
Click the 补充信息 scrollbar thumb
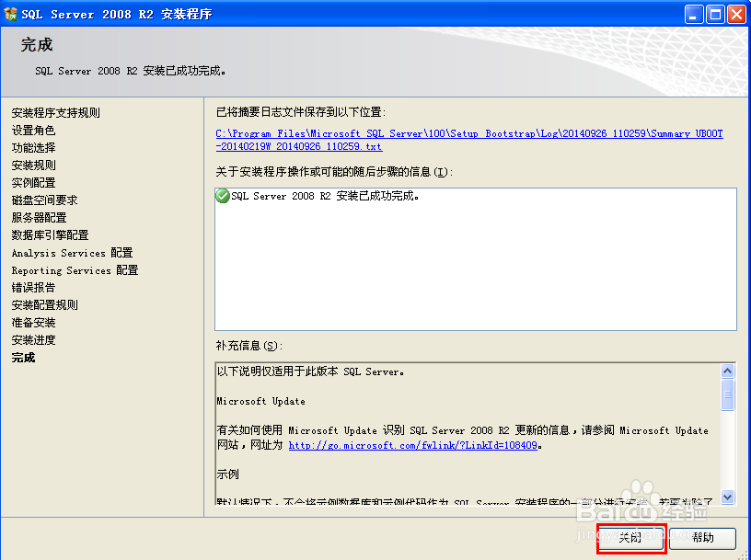[727, 394]
